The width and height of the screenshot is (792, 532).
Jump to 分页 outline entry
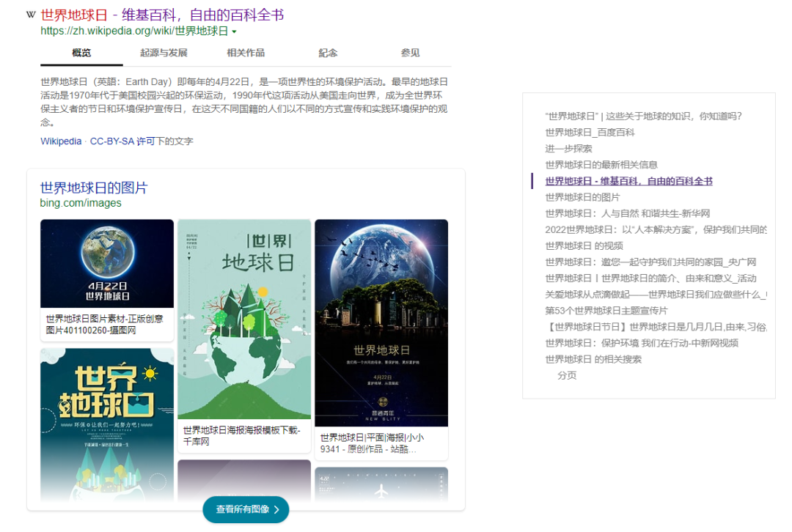click(567, 375)
